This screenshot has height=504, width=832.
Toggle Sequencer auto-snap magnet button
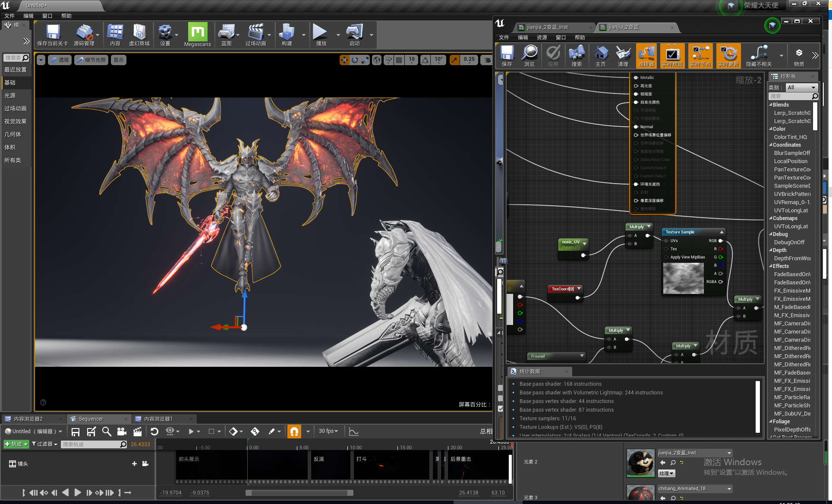pyautogui.click(x=294, y=432)
